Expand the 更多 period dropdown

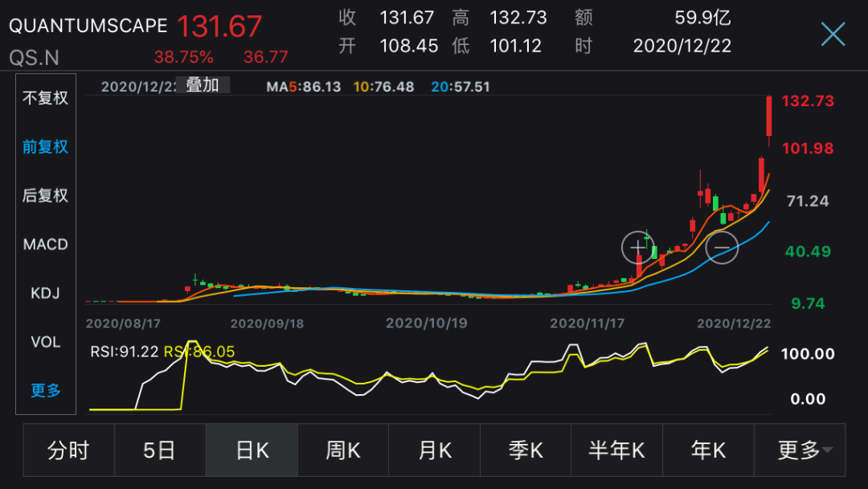(x=800, y=450)
